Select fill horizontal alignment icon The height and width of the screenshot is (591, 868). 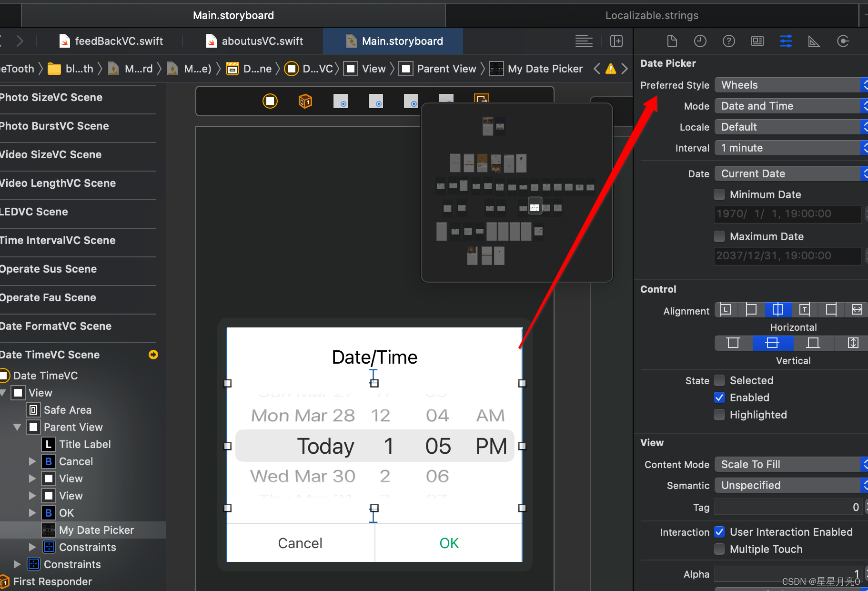tap(857, 310)
